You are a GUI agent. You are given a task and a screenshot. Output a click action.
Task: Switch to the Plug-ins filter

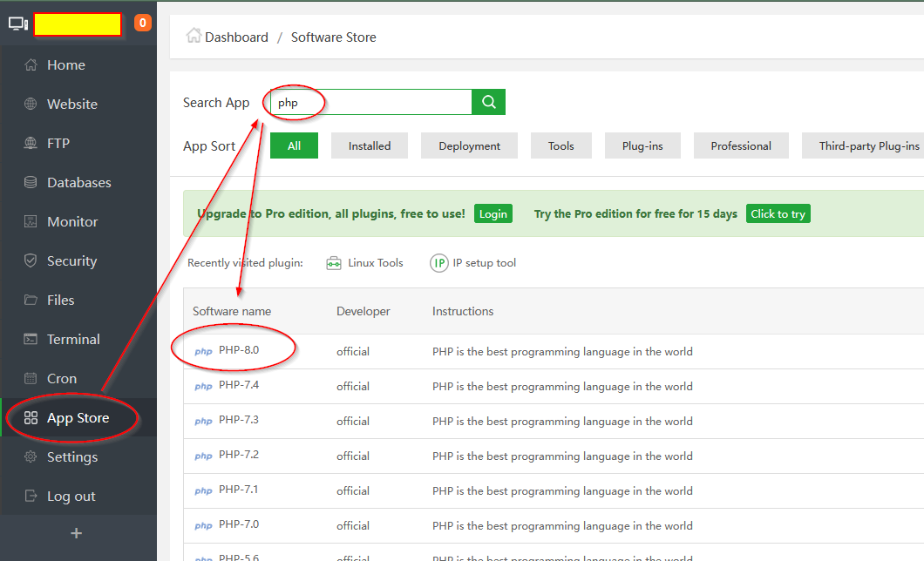[642, 145]
